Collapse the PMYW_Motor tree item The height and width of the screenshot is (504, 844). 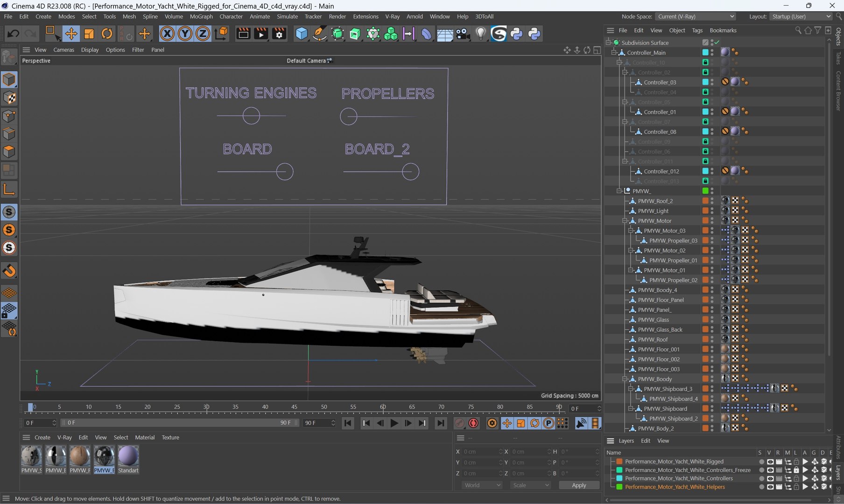625,221
